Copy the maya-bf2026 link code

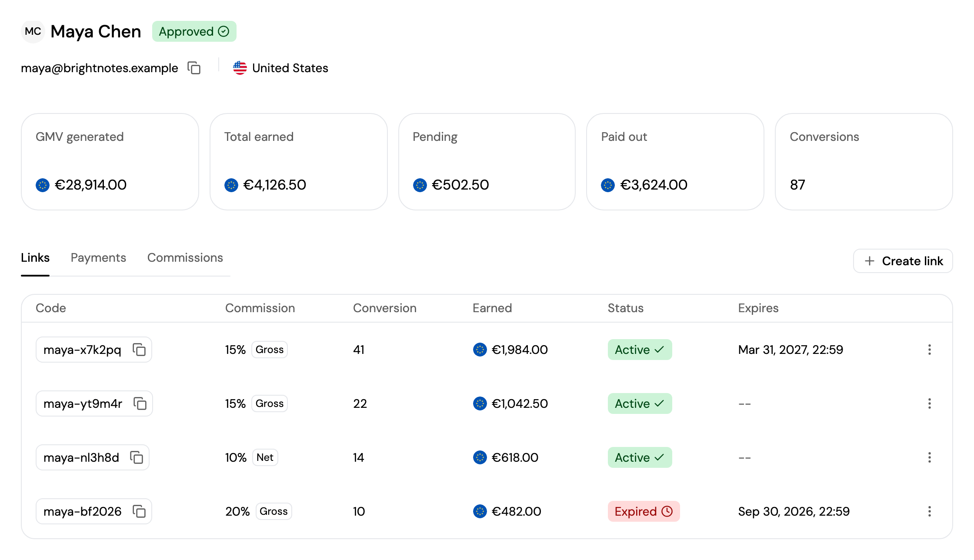(139, 511)
